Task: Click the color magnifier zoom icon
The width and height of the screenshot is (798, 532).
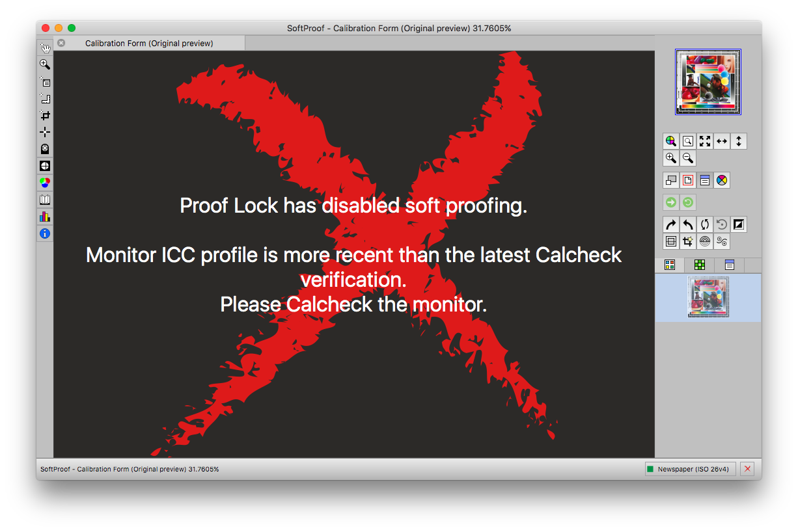Action: click(671, 141)
